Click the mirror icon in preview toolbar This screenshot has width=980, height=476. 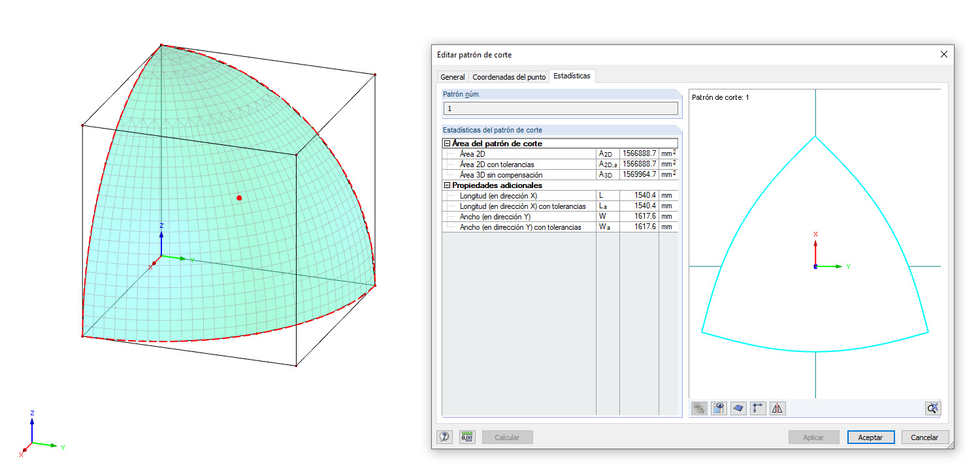(777, 409)
